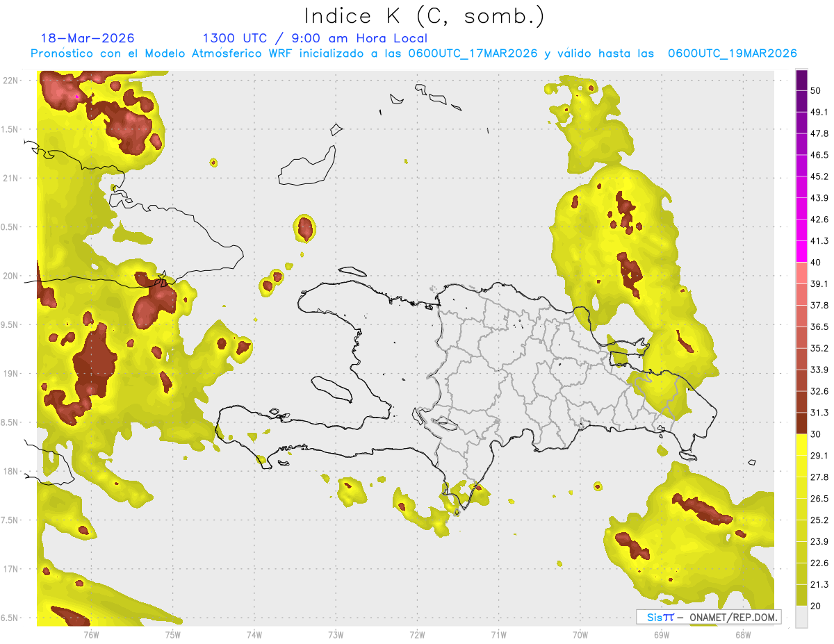Click the "0600UTC_19MAR2026" valid-until time
This screenshot has width=834, height=644.
tap(732, 53)
